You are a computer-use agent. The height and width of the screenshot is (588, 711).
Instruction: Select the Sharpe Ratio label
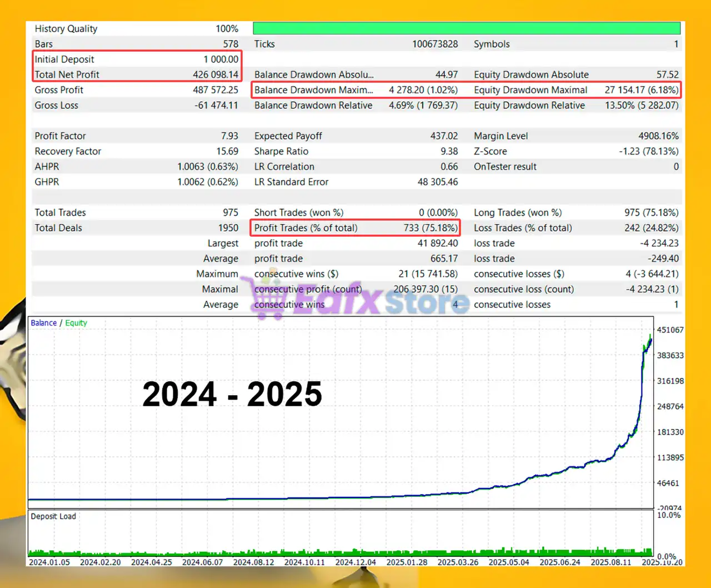click(x=281, y=151)
